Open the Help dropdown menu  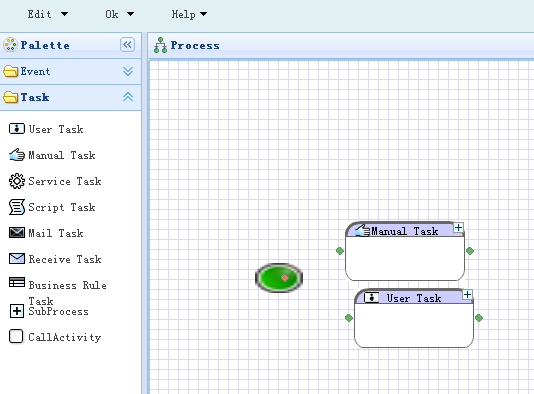[x=189, y=14]
